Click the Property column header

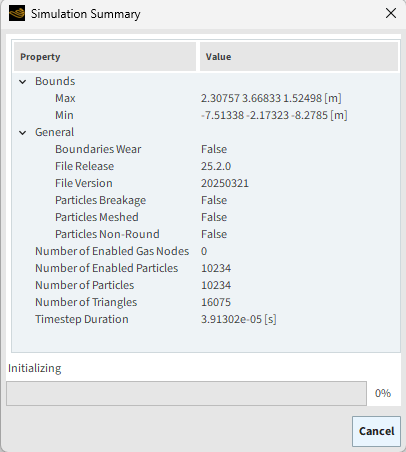point(105,57)
